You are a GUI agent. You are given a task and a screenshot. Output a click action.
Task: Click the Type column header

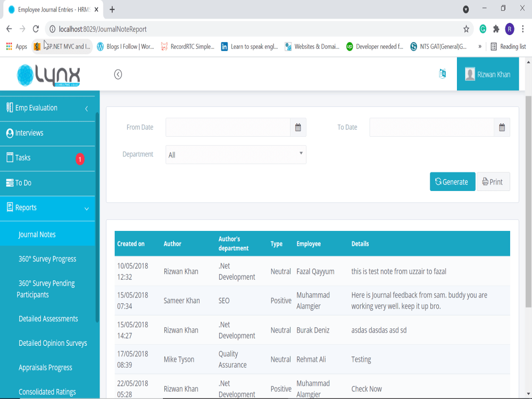click(277, 244)
